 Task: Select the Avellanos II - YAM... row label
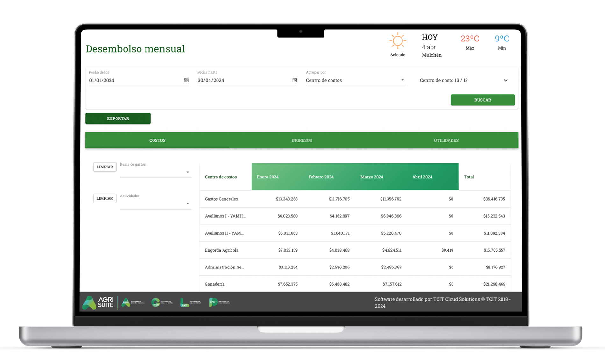tap(224, 233)
